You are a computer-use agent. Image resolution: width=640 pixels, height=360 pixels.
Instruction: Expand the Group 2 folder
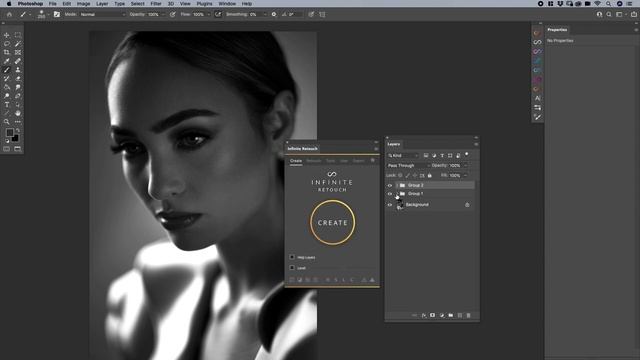pyautogui.click(x=397, y=185)
